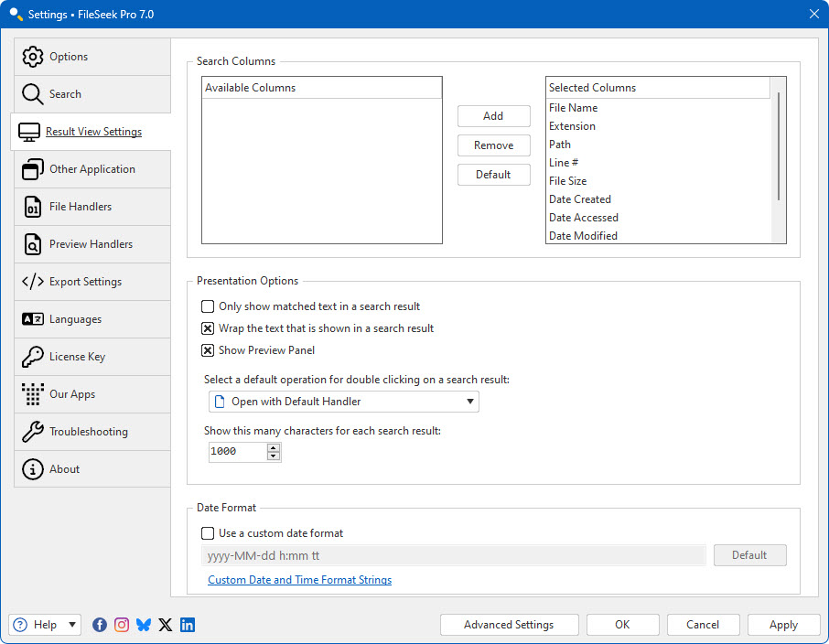Viewport: 829px width, 644px height.
Task: Click the Preview Handlers file-search icon
Action: click(33, 244)
